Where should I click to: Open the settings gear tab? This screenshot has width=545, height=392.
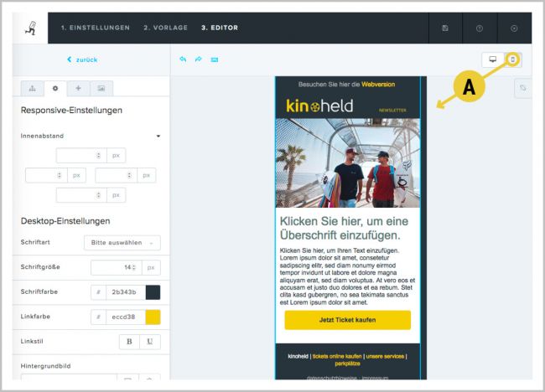tap(55, 88)
